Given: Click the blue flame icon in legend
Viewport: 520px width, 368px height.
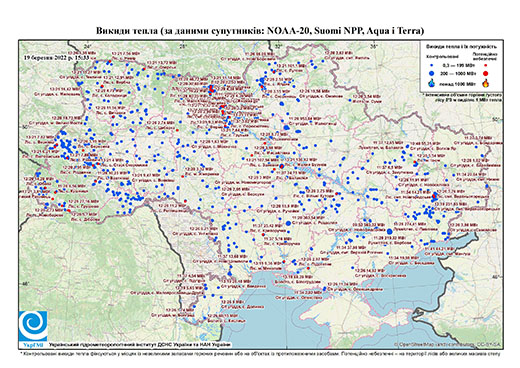Looking at the screenshot, I should pos(432,83).
